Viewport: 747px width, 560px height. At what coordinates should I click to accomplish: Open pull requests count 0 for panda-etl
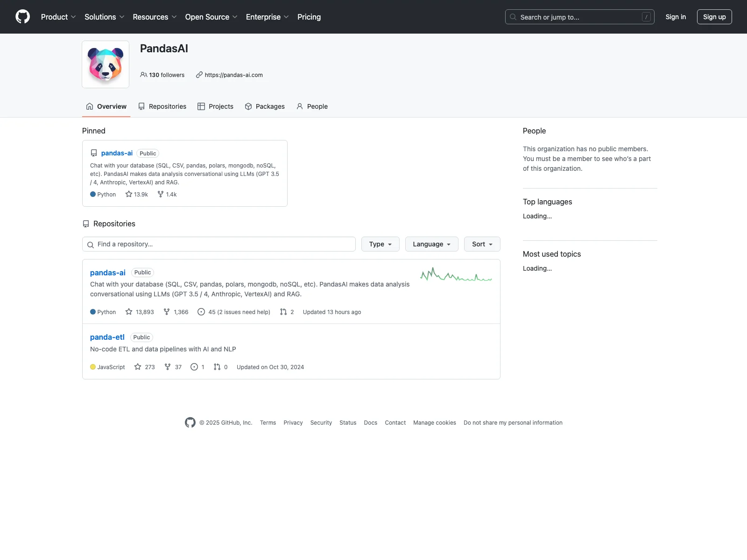tap(221, 367)
